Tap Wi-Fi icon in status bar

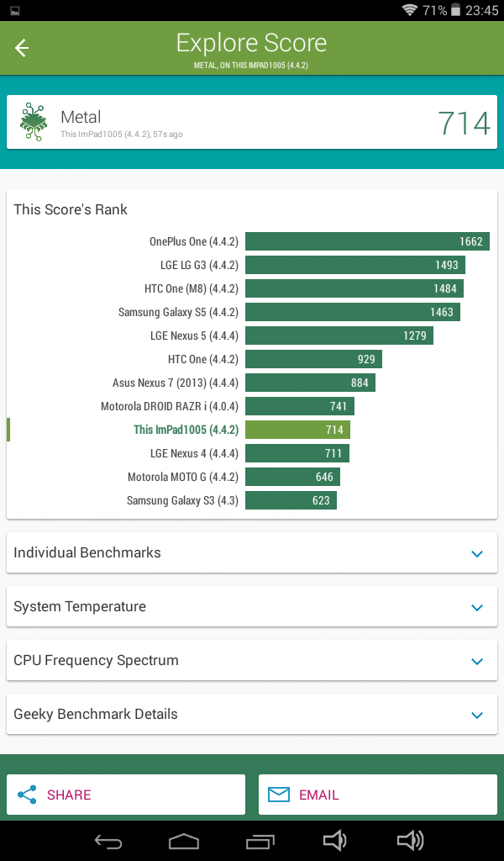pos(410,10)
